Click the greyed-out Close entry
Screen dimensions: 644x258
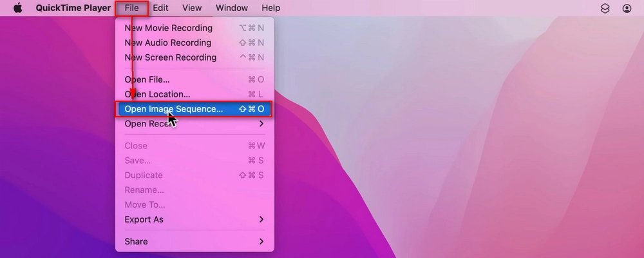pyautogui.click(x=194, y=146)
